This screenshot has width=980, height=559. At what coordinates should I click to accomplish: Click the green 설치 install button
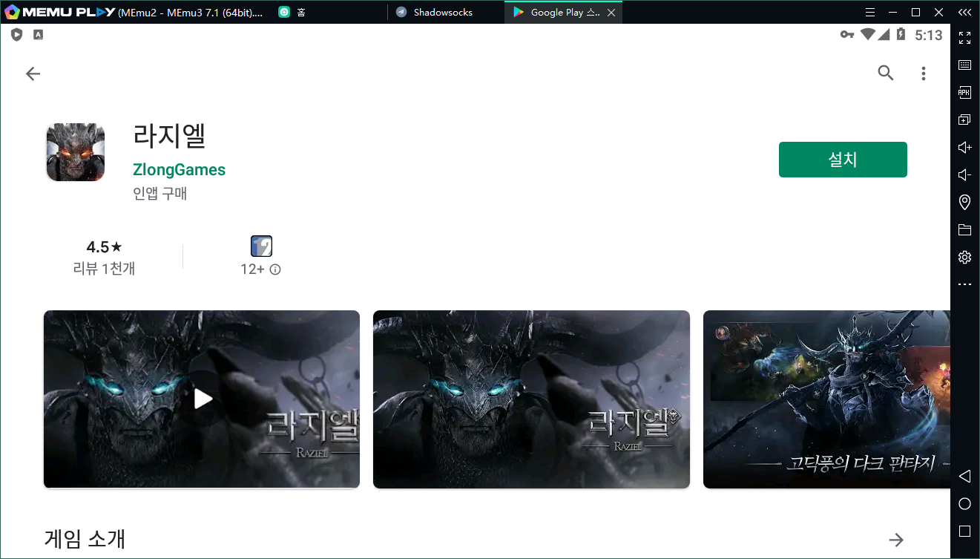point(842,160)
